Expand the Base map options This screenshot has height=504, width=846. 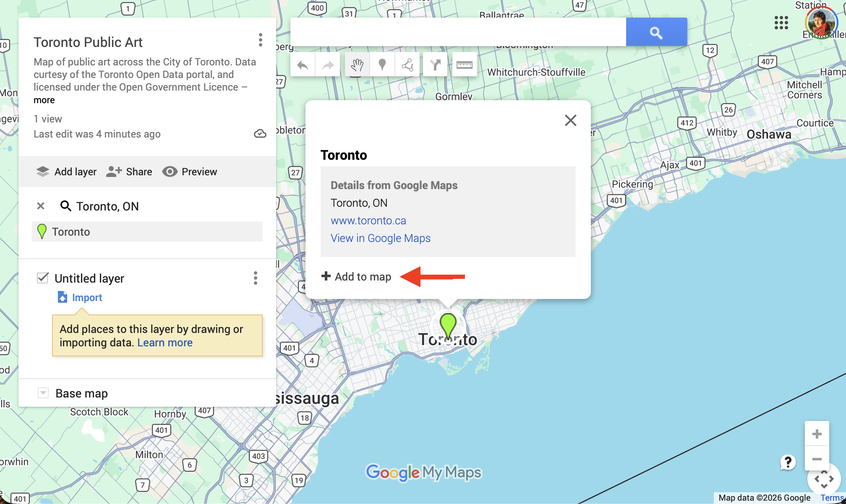coord(43,393)
